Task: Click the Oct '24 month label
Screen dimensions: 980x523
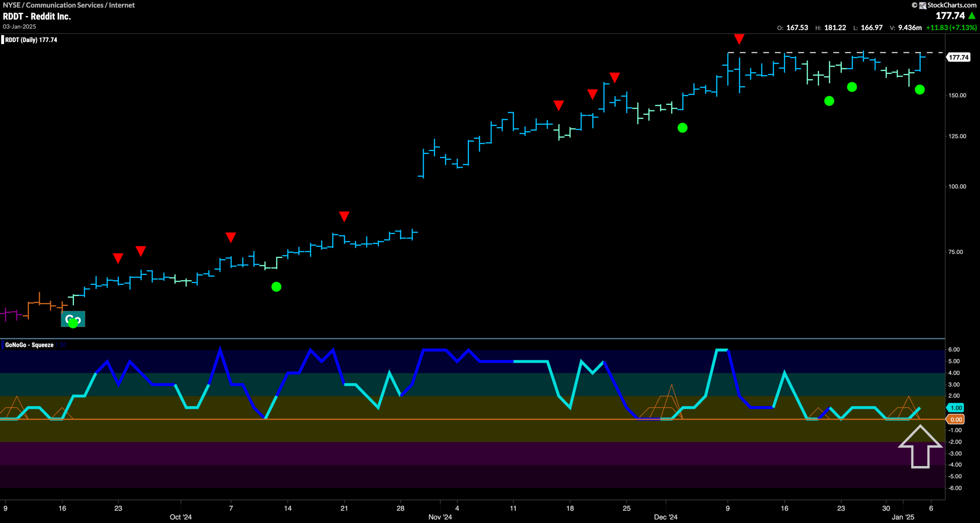Action: coord(181,517)
